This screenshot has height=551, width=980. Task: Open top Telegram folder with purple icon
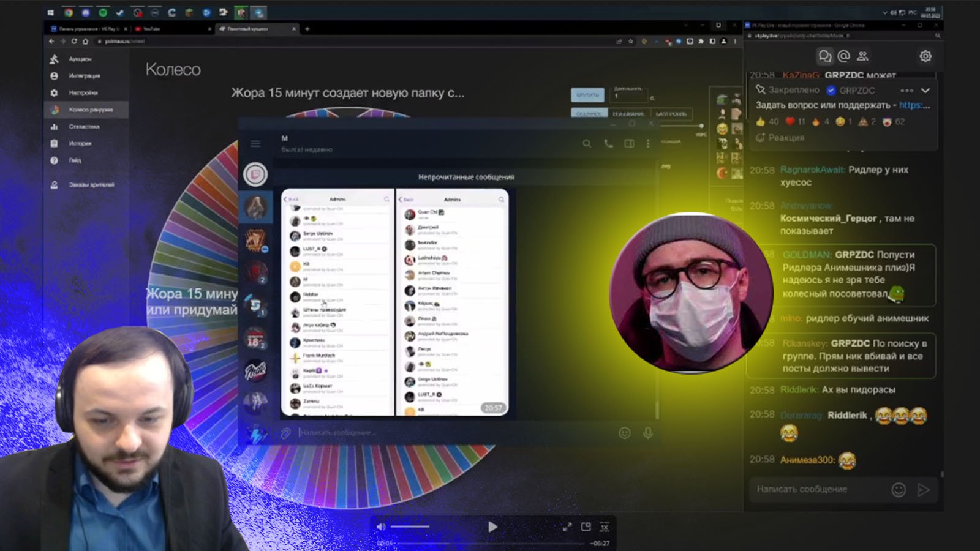click(x=255, y=174)
